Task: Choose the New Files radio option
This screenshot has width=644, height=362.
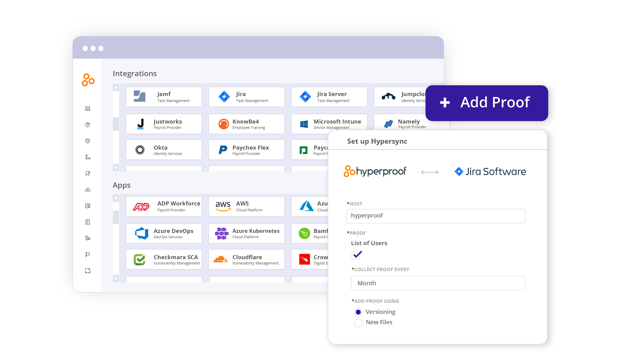Action: (358, 323)
